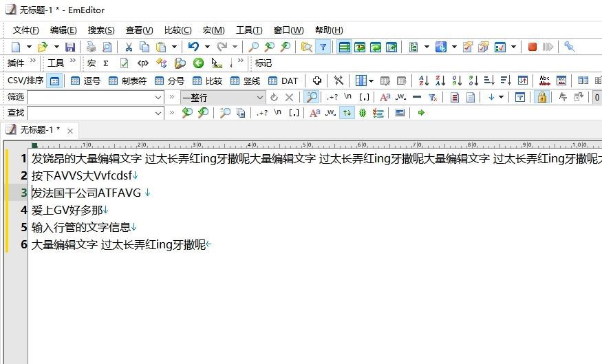Expand the 筛选 filter text combo box
Viewport: 602px width, 364px height.
pyautogui.click(x=158, y=97)
